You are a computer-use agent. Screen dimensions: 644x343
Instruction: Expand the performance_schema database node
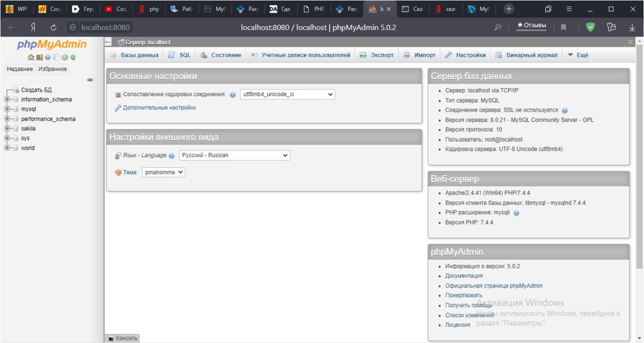click(x=7, y=119)
